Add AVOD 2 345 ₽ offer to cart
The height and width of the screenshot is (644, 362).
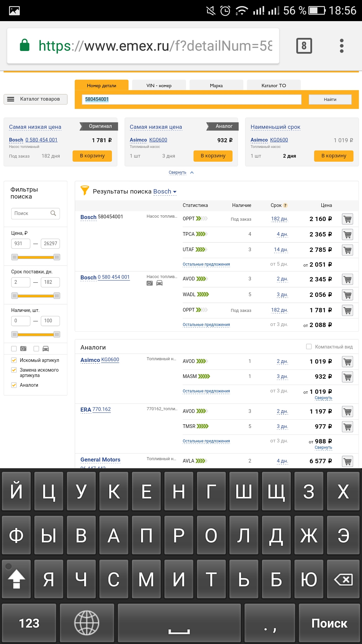(348, 279)
